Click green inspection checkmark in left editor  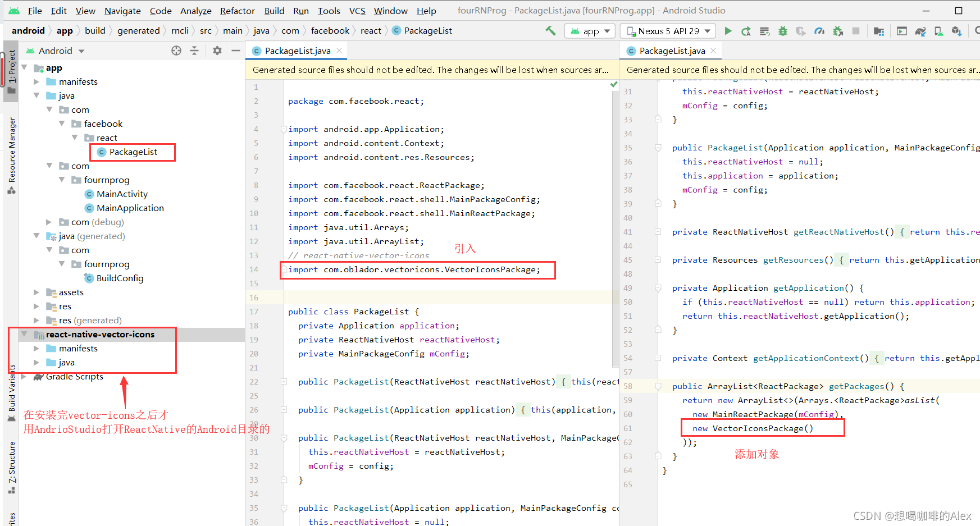(x=614, y=84)
